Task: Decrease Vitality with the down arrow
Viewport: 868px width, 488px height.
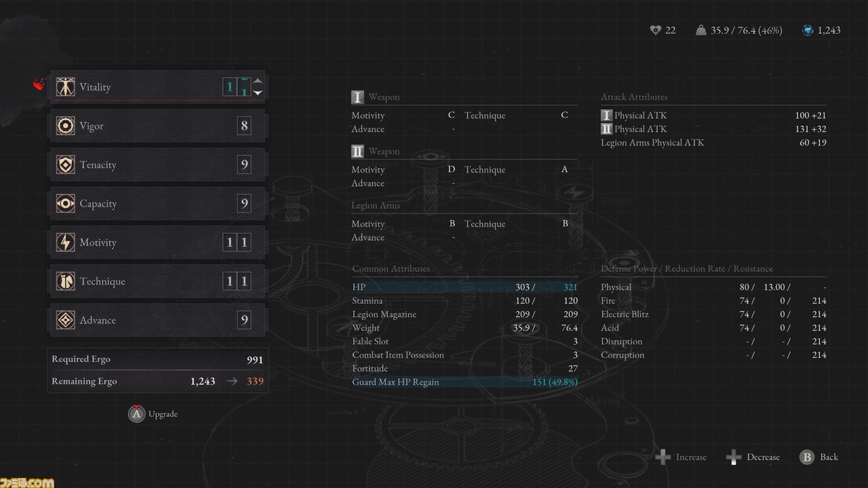Action: pos(258,93)
